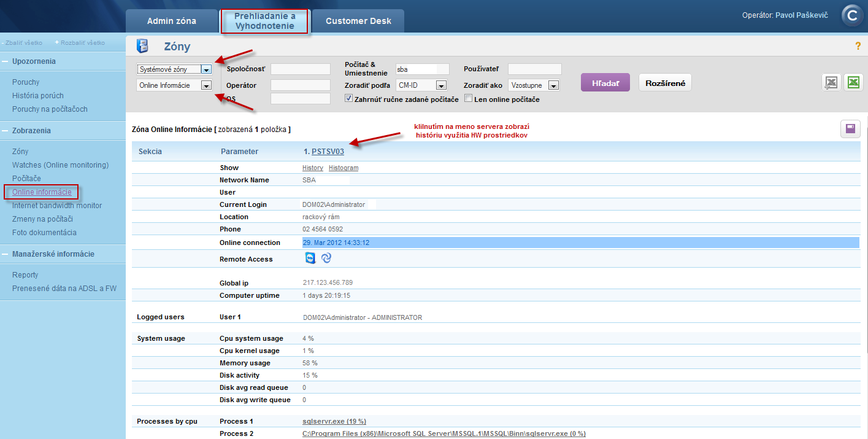
Task: Click the 'History' link in Show row
Action: [x=313, y=168]
